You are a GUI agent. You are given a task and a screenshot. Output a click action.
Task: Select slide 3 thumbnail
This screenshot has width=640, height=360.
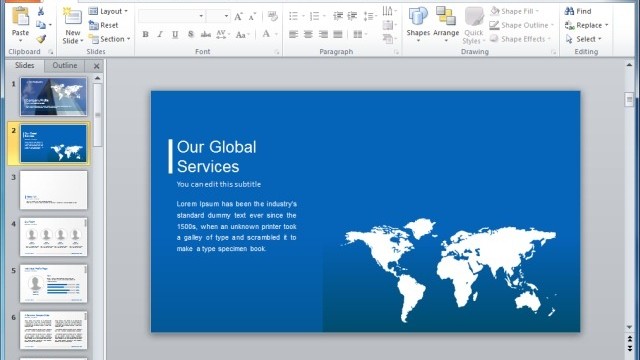pos(53,190)
